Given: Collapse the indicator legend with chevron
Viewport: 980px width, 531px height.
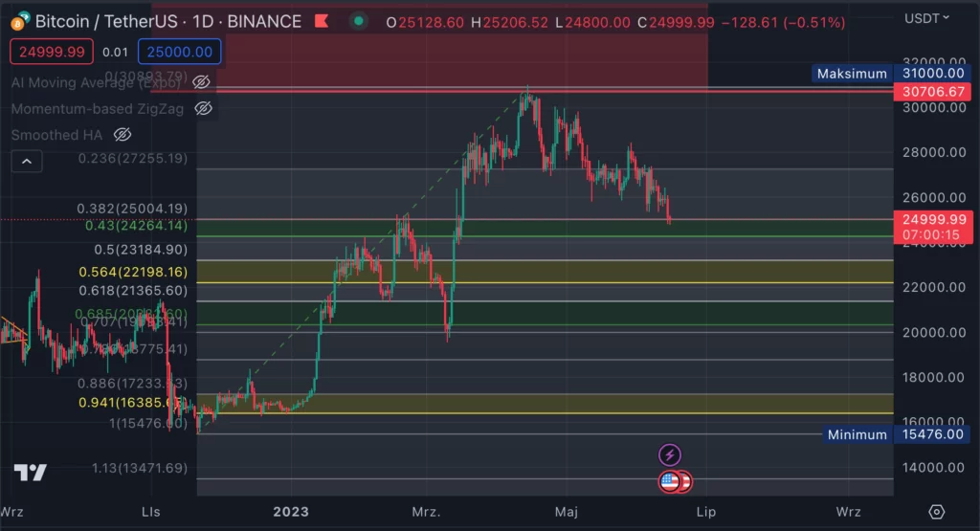Looking at the screenshot, I should click(26, 162).
